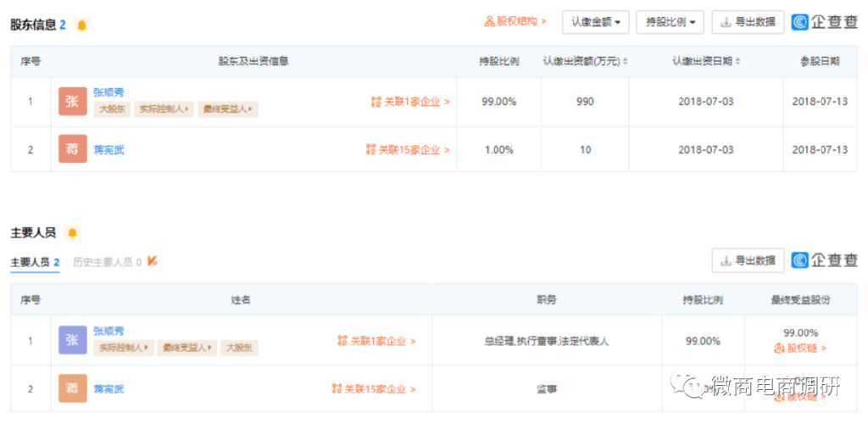Image resolution: width=868 pixels, height=424 pixels.
Task: Open 关联15家企业 in the shareholder table
Action: click(x=408, y=149)
